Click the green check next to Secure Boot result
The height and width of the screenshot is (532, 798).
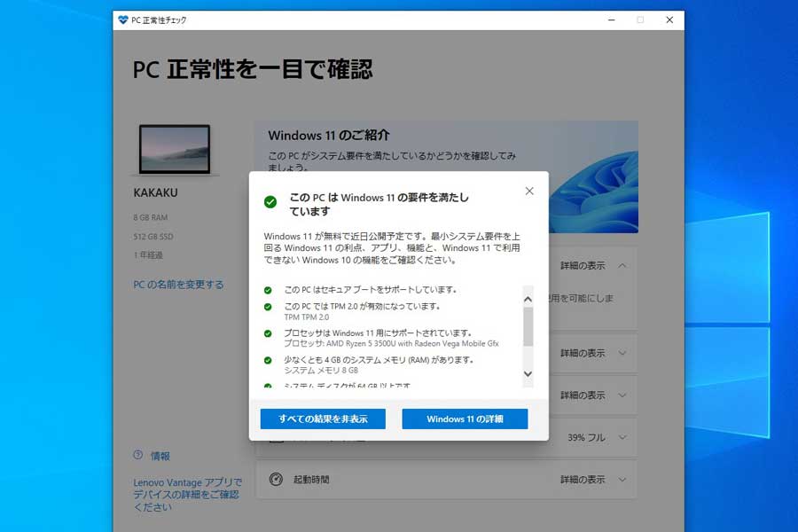click(x=268, y=290)
